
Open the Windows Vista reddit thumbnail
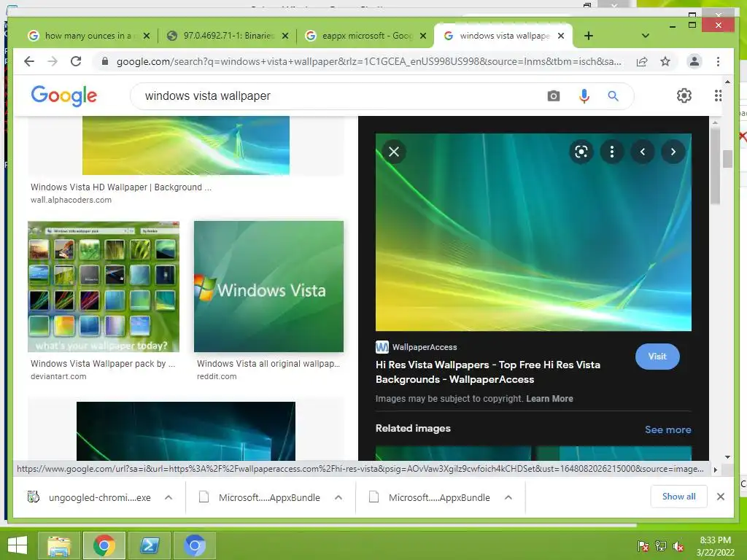[268, 287]
